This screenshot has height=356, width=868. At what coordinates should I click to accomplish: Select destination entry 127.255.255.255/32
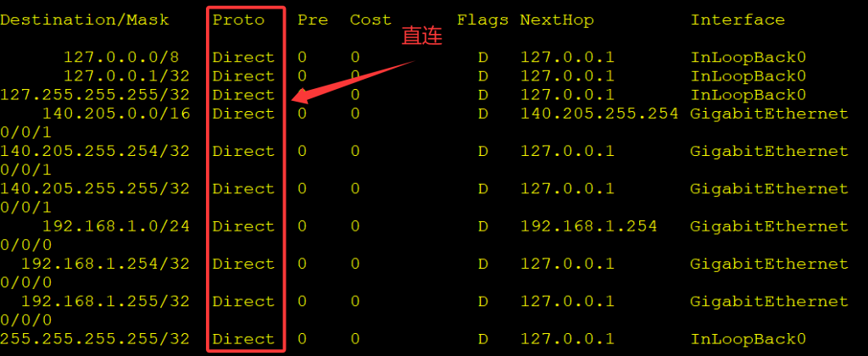95,95
